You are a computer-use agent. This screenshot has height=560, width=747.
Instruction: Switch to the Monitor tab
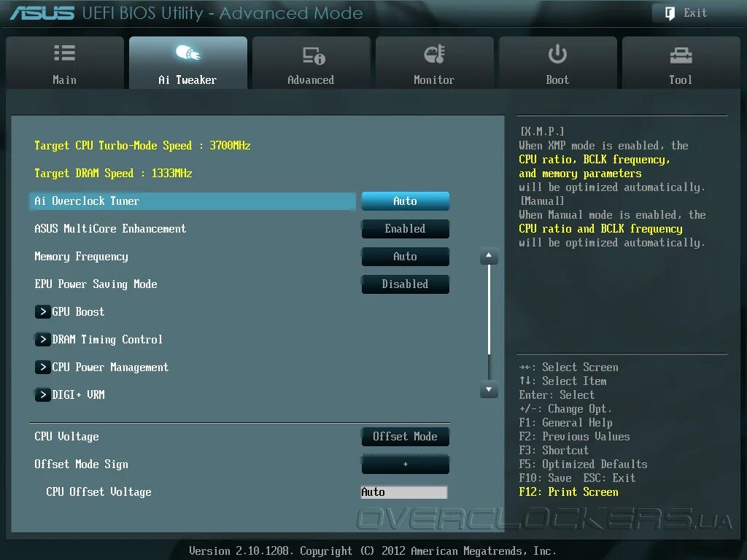[x=435, y=63]
